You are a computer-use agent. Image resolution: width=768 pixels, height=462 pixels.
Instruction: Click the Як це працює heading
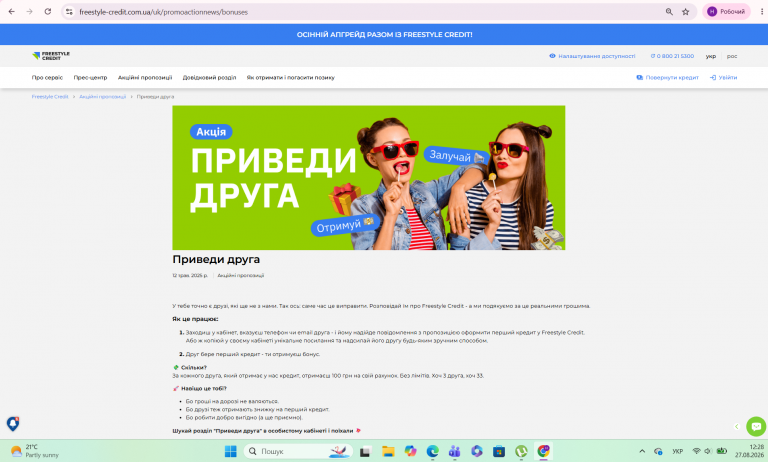point(195,319)
